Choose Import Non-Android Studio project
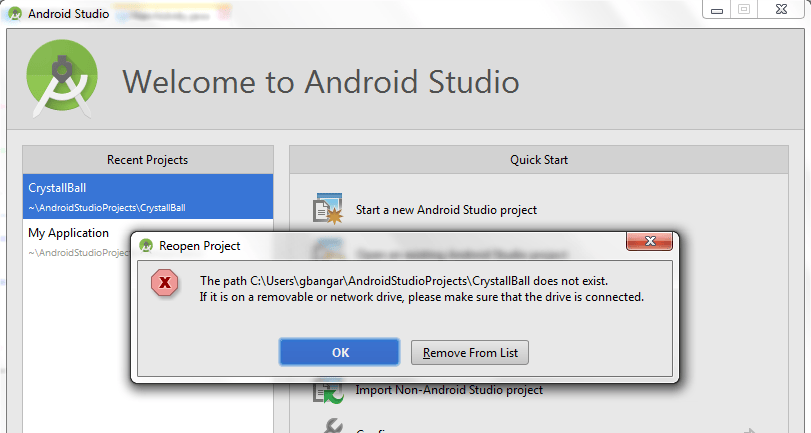Image resolution: width=811 pixels, height=433 pixels. click(449, 390)
